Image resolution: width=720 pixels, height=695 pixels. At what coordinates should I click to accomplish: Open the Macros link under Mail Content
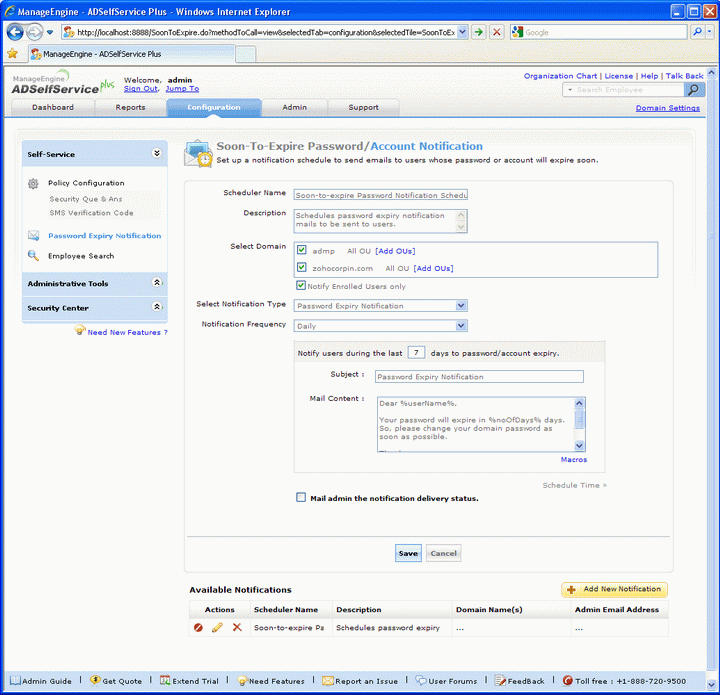[x=574, y=460]
